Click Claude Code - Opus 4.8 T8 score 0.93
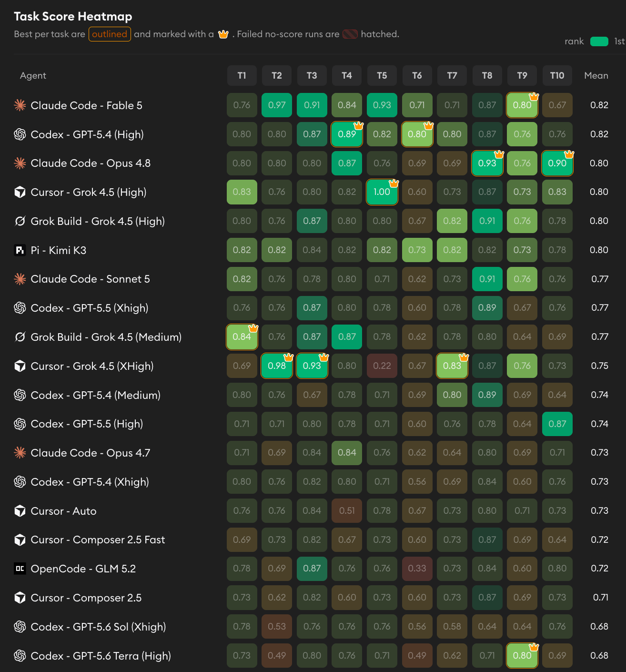The image size is (626, 672). click(x=487, y=163)
